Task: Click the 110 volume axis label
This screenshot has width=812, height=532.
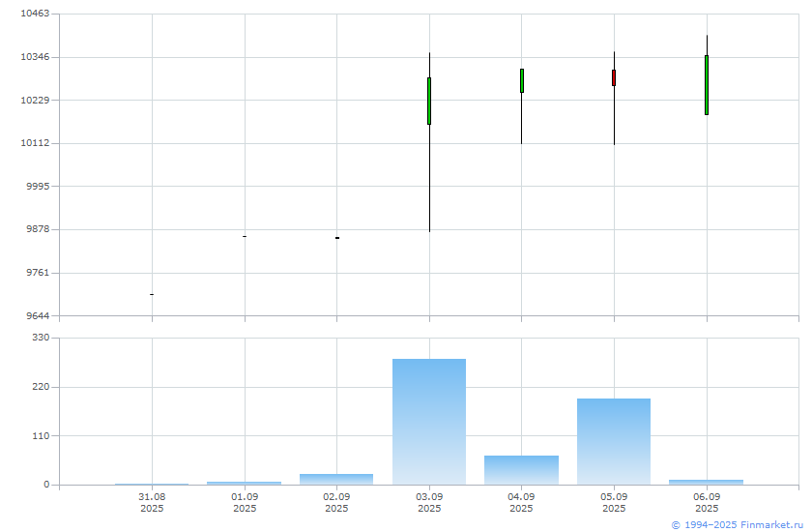Action: tap(41, 435)
